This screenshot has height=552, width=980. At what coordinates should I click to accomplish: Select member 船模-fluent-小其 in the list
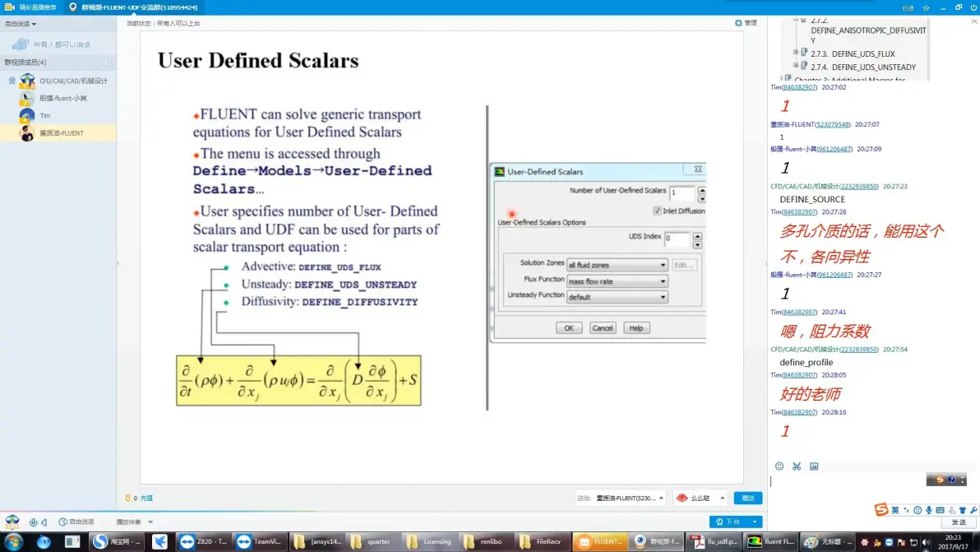click(x=58, y=98)
